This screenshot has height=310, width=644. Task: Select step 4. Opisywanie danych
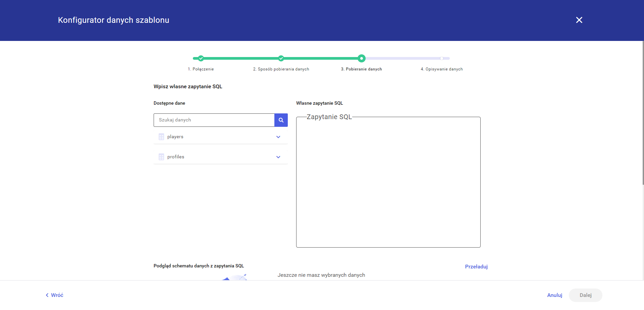coord(442,69)
